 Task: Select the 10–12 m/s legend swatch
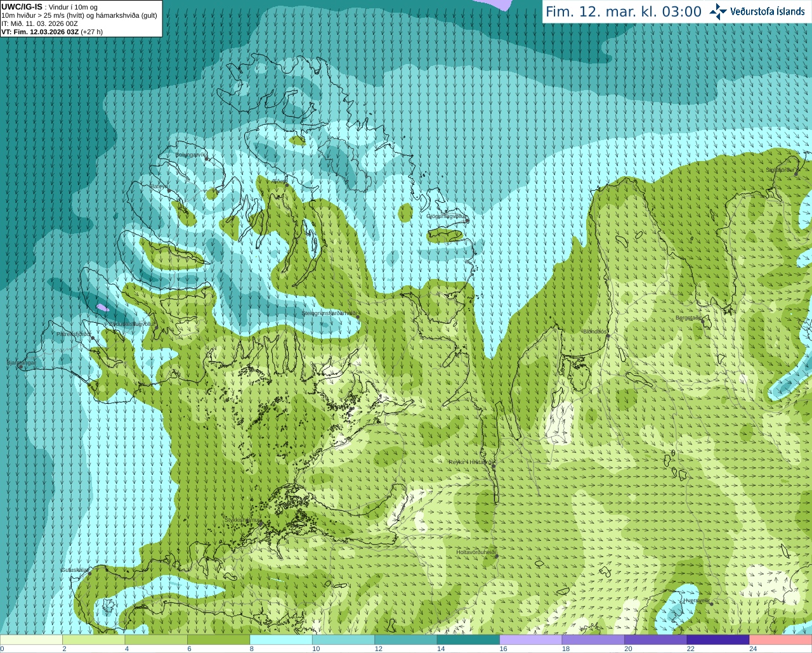coord(344,639)
